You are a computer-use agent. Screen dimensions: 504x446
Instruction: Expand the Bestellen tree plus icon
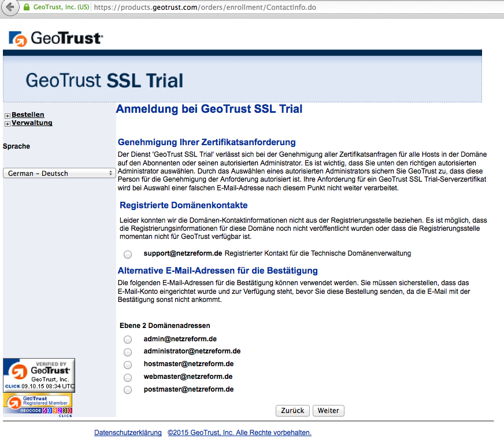coord(7,116)
